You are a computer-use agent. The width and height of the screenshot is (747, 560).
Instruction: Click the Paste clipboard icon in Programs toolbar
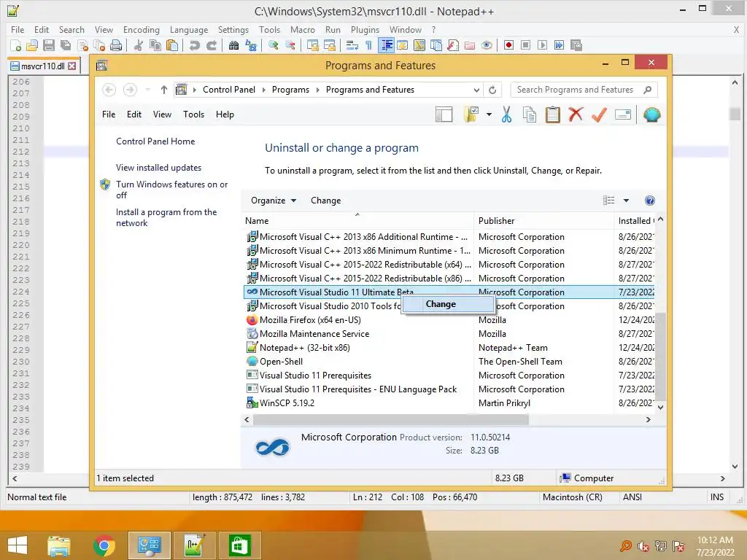point(553,114)
